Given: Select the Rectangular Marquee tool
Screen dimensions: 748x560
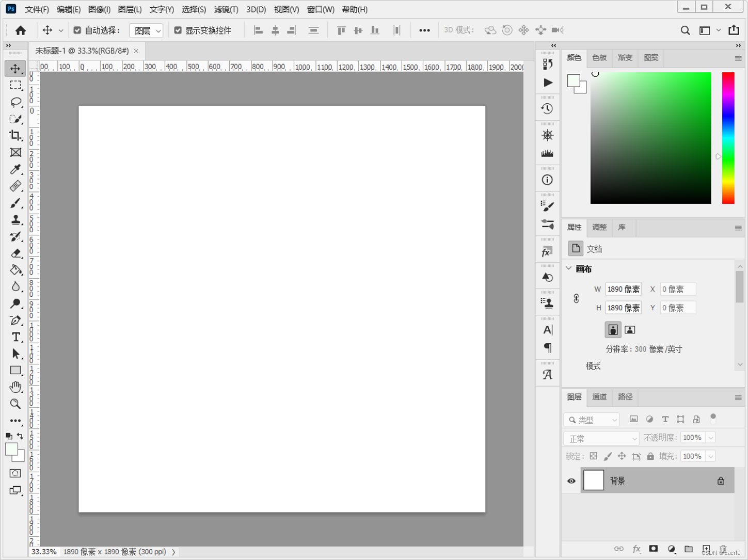Looking at the screenshot, I should 15,85.
